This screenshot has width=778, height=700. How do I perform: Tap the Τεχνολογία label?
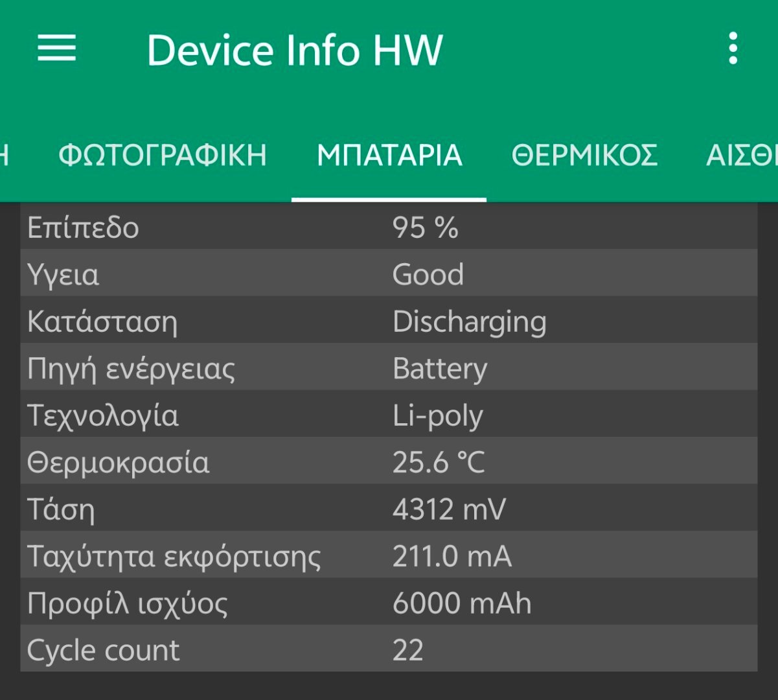click(102, 415)
